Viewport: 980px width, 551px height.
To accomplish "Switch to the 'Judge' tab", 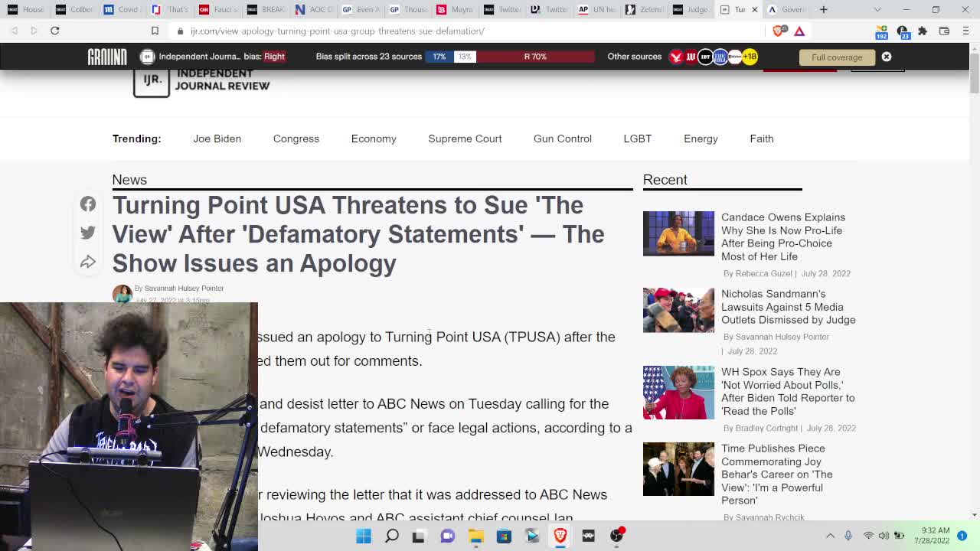I will click(x=691, y=10).
